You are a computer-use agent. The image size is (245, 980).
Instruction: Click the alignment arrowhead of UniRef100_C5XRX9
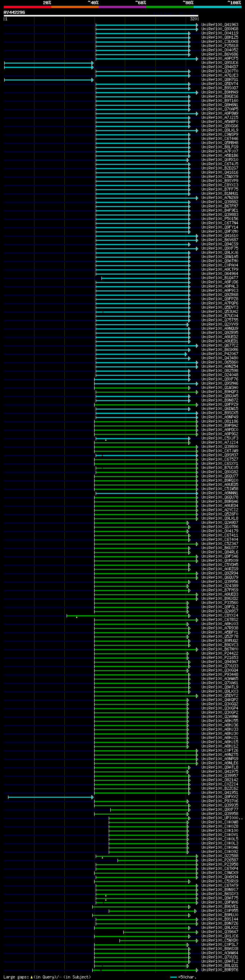189,881
